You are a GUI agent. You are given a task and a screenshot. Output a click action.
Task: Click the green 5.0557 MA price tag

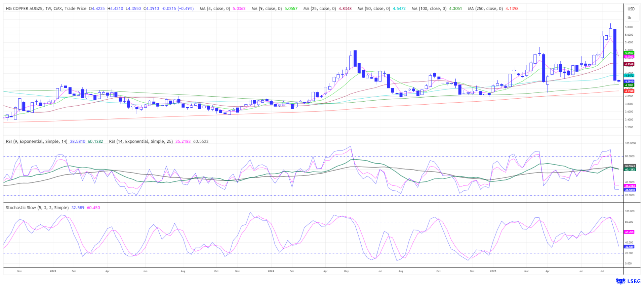pos(629,53)
